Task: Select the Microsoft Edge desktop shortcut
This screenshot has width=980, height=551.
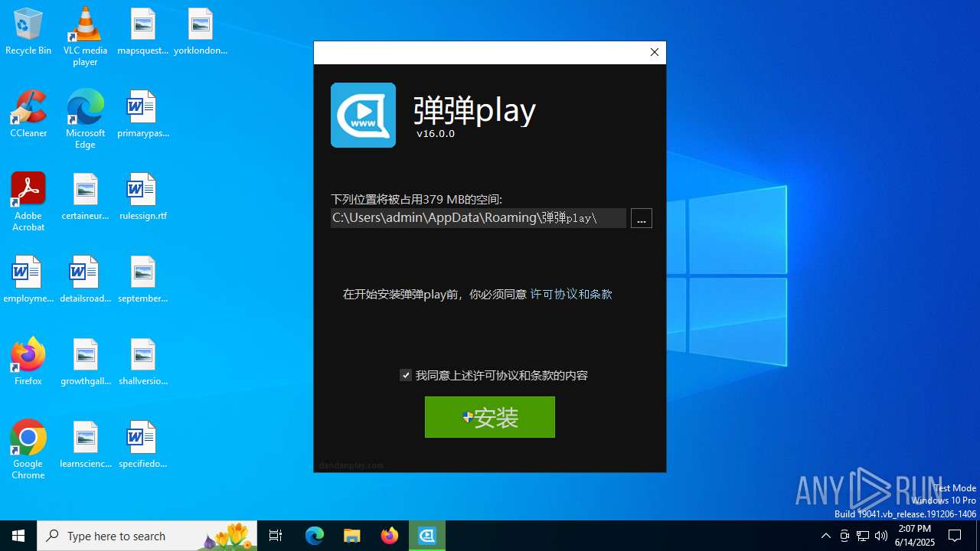Action: click(85, 119)
